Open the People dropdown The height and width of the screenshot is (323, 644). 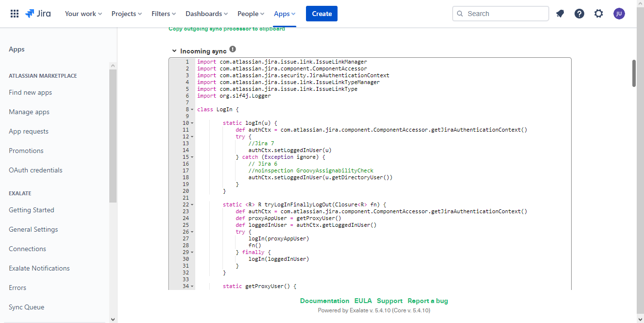[x=251, y=14]
